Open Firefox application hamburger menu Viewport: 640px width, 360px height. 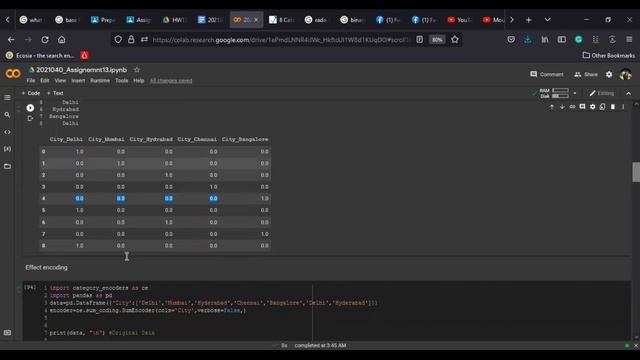629,40
